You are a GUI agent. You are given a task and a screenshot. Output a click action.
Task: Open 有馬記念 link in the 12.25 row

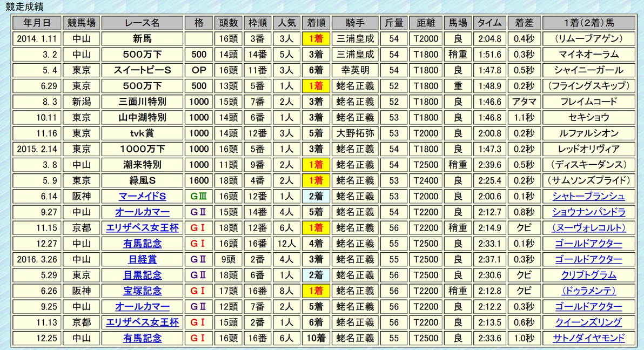coord(142,338)
